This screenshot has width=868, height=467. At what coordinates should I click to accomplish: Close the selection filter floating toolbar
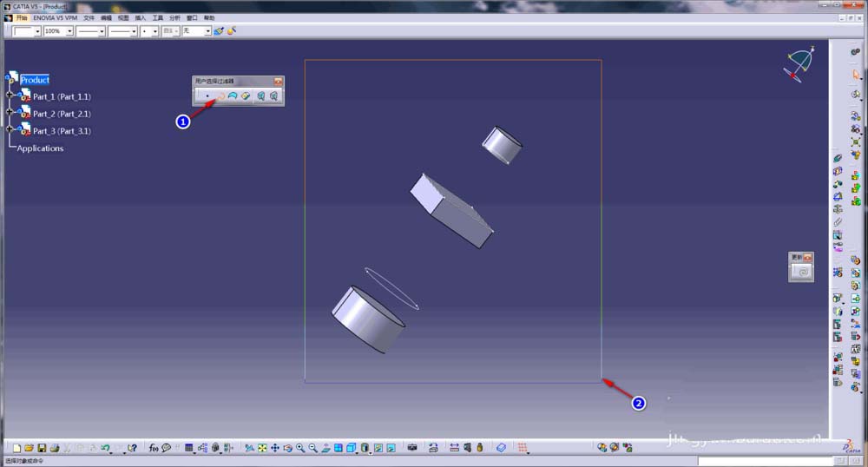click(x=278, y=82)
